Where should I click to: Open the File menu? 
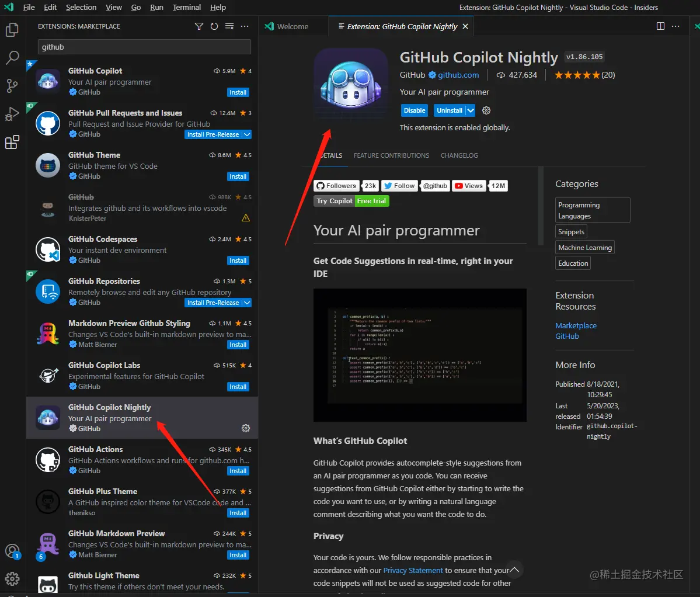[29, 7]
